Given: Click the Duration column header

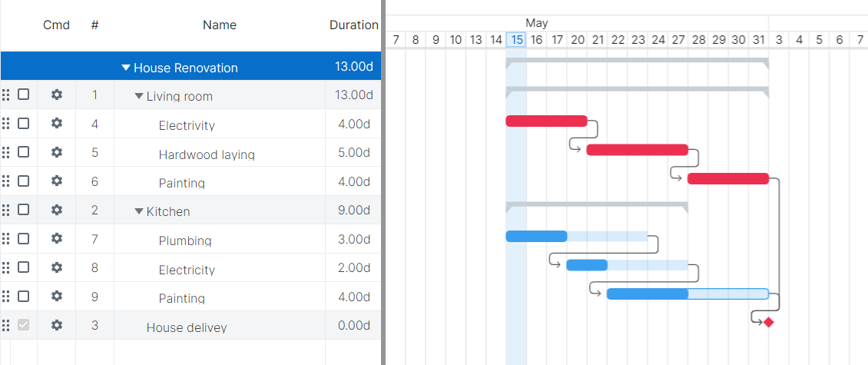Looking at the screenshot, I should click(353, 25).
